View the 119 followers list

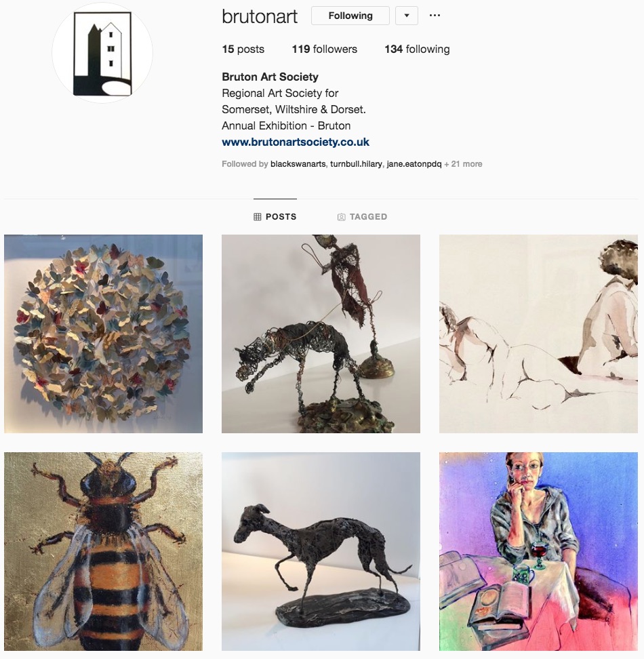324,49
